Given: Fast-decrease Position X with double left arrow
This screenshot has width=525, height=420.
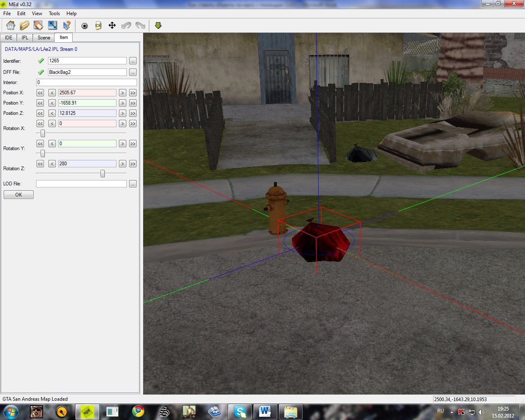Looking at the screenshot, I should [x=40, y=93].
